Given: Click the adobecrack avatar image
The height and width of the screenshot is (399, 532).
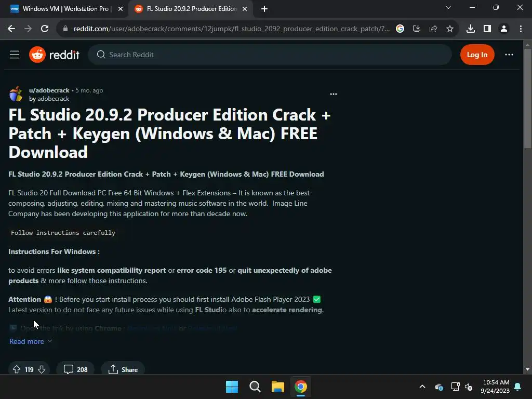Looking at the screenshot, I should pos(16,94).
